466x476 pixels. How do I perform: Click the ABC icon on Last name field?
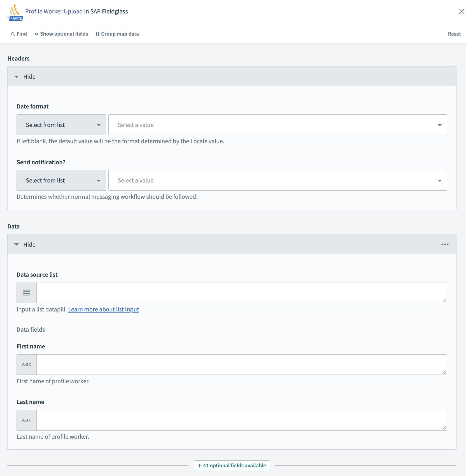click(26, 420)
